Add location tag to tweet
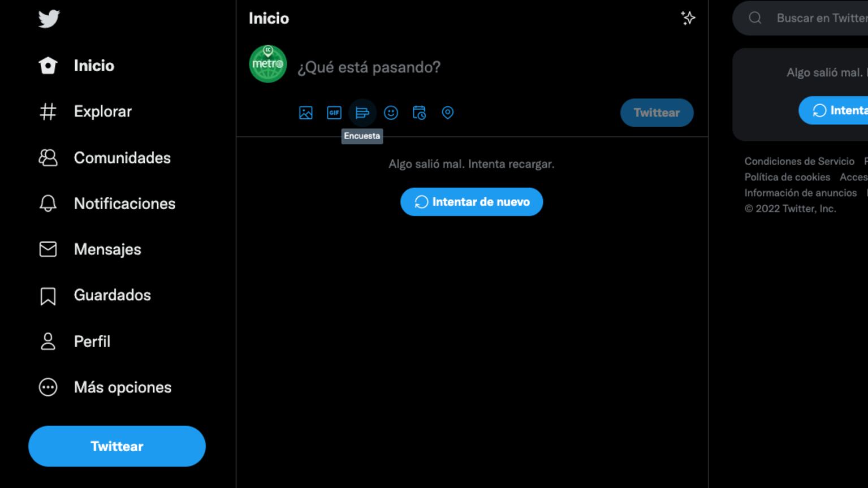 tap(447, 113)
